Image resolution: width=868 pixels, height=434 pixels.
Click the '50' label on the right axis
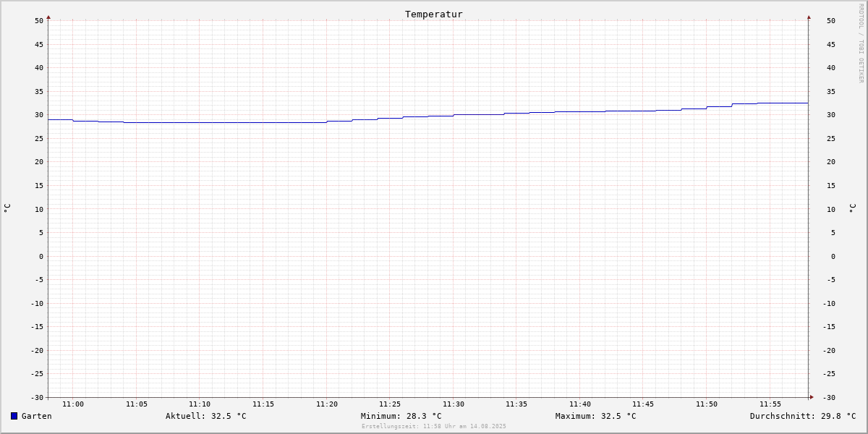(x=831, y=21)
